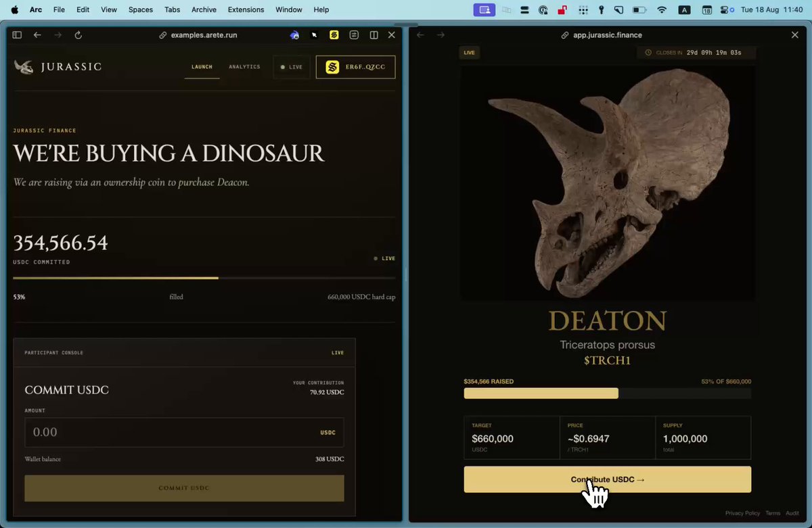Click the link icon beside examples.arete.run

click(162, 35)
